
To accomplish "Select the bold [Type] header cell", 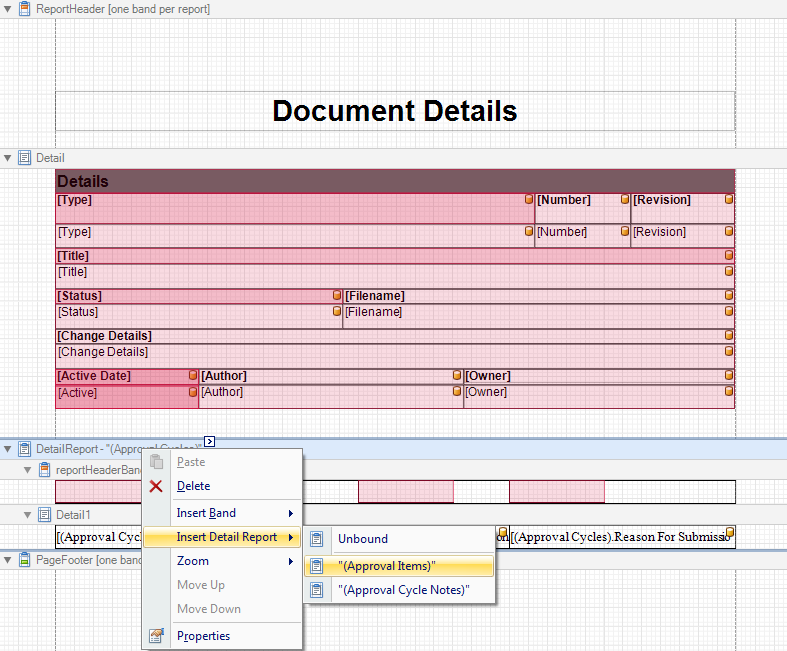I will [295, 208].
